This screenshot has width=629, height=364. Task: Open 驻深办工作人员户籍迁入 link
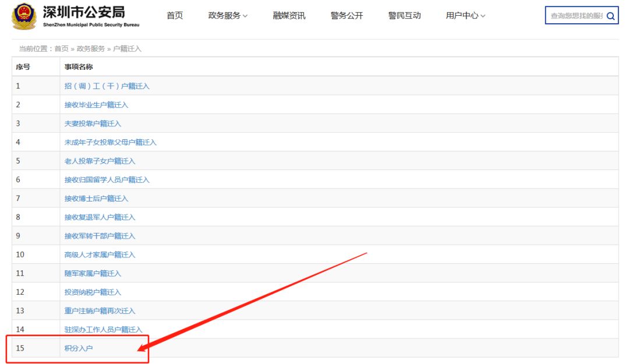click(x=104, y=330)
